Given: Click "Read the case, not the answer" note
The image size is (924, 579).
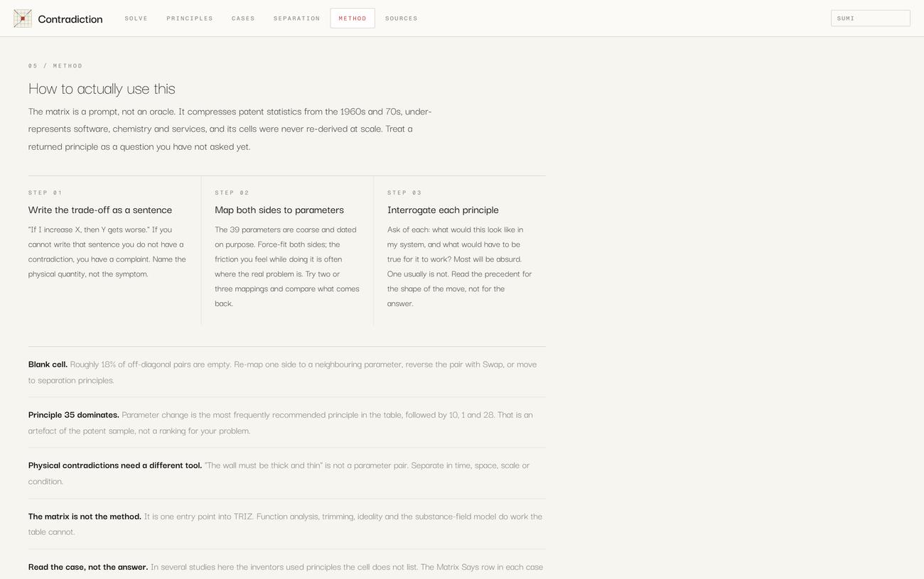Looking at the screenshot, I should [287, 566].
